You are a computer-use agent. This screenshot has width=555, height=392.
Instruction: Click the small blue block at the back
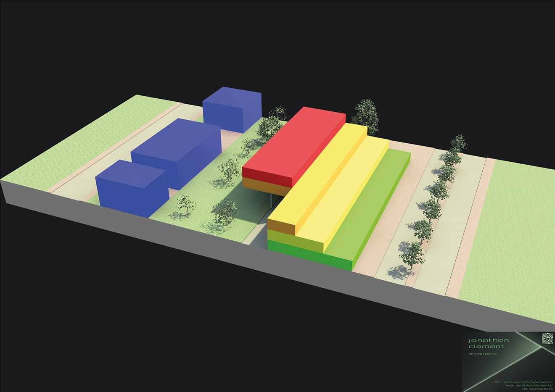tap(231, 108)
